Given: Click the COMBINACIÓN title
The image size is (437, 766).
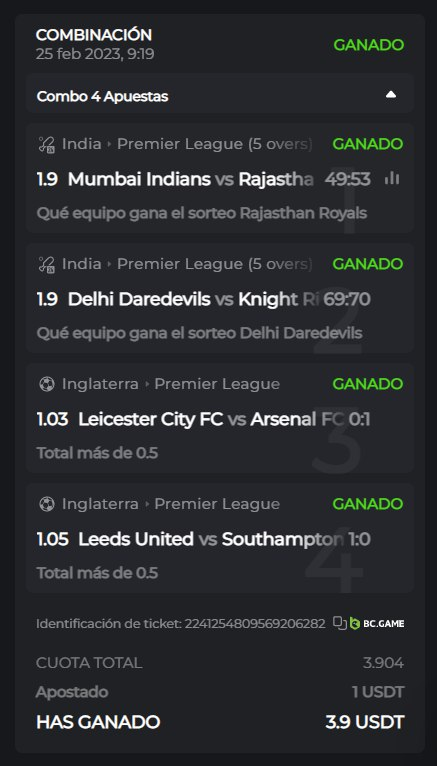Looking at the screenshot, I should (x=94, y=35).
